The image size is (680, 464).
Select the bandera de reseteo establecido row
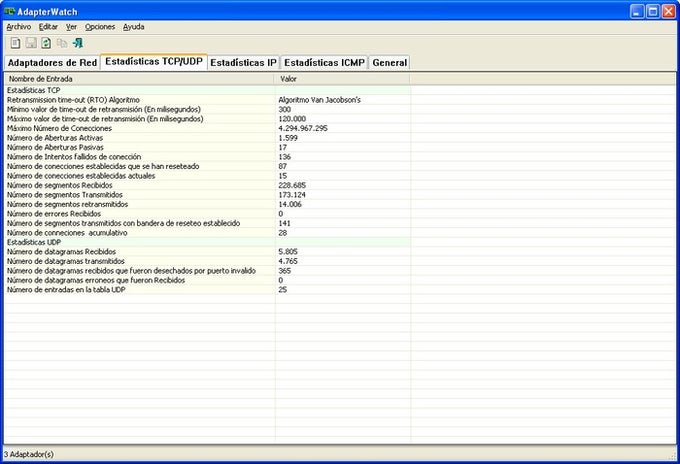(x=207, y=223)
